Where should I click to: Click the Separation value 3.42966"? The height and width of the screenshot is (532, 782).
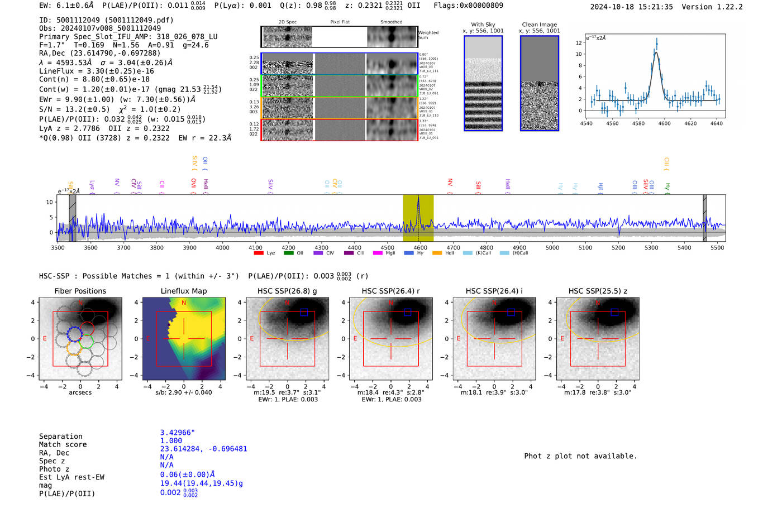coord(178,433)
